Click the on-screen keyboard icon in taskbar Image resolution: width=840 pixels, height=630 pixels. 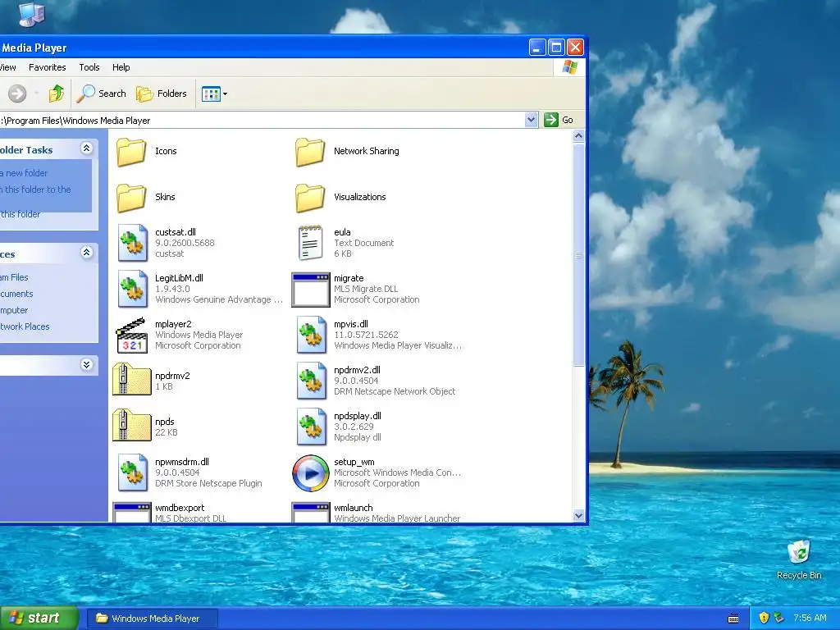pyautogui.click(x=733, y=619)
